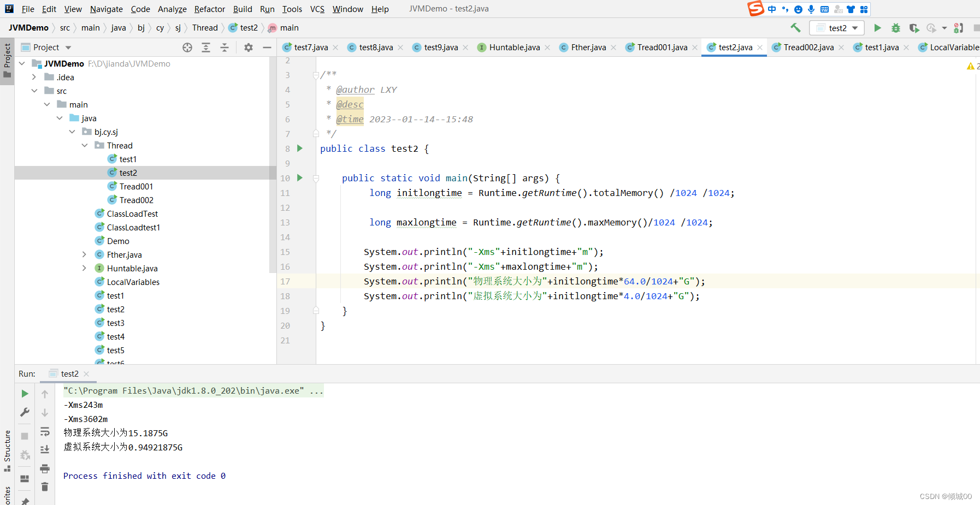This screenshot has height=505, width=980.
Task: Collapse all items in Project panel
Action: [x=225, y=47]
